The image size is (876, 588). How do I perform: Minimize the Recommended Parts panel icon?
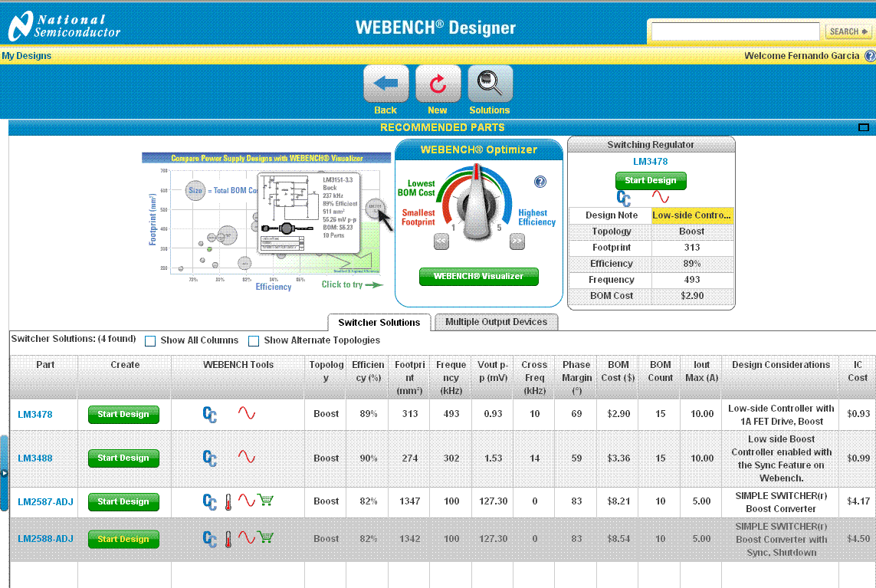(x=863, y=127)
